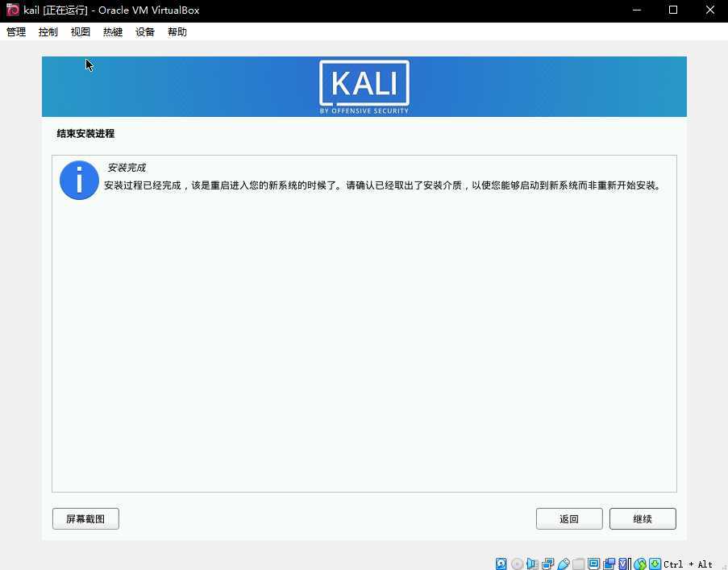This screenshot has width=728, height=570.
Task: Open the 热键 menu
Action: tap(113, 31)
